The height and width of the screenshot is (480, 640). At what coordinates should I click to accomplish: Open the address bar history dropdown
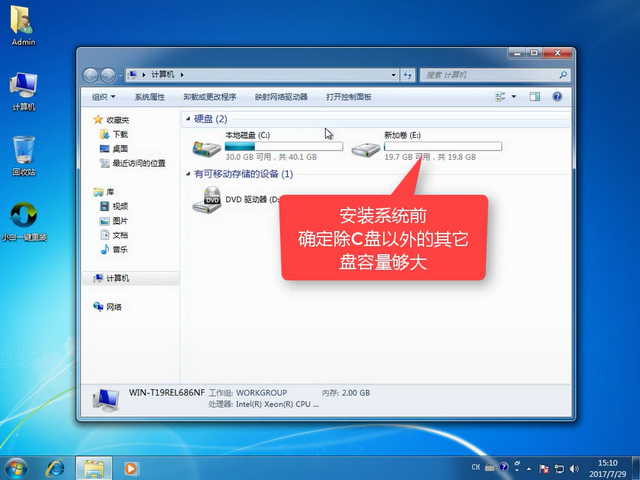pyautogui.click(x=391, y=75)
